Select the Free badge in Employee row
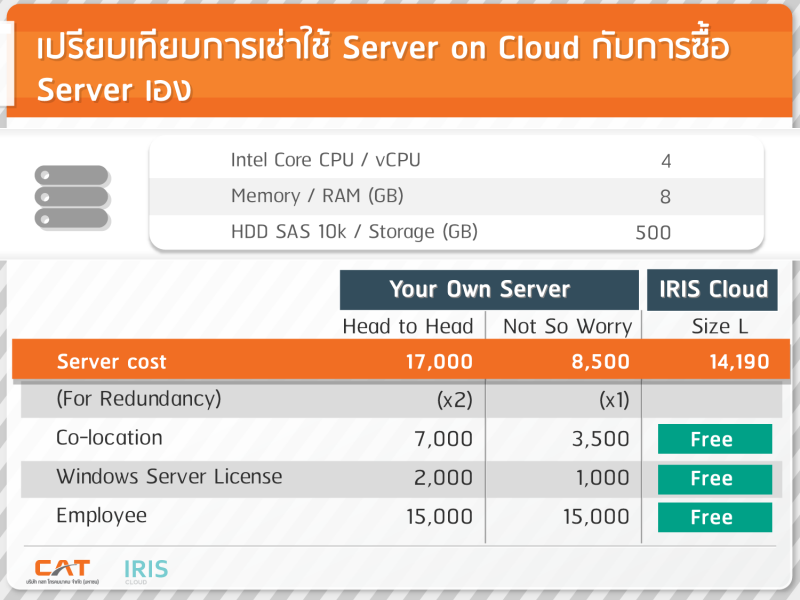The height and width of the screenshot is (600, 800). coord(715,517)
